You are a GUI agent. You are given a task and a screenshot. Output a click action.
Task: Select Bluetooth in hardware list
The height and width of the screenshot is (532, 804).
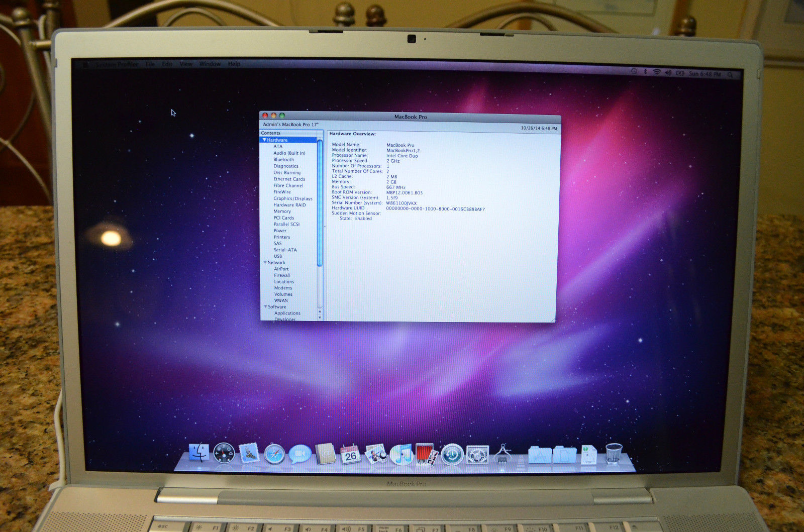[284, 160]
